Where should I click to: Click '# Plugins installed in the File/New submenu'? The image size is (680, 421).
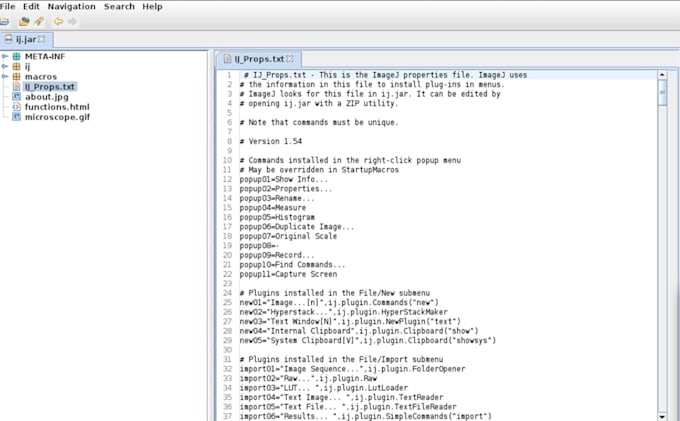pyautogui.click(x=335, y=293)
